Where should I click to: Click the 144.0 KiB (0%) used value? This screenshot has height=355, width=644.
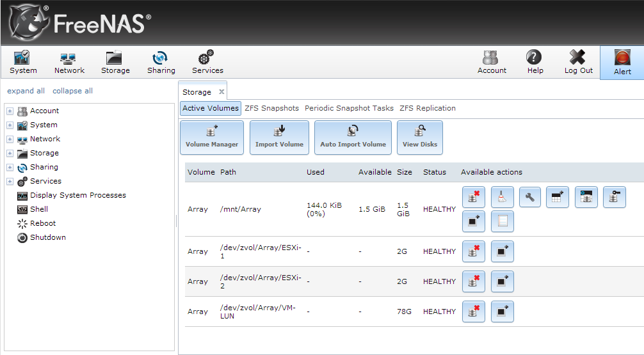(x=324, y=209)
